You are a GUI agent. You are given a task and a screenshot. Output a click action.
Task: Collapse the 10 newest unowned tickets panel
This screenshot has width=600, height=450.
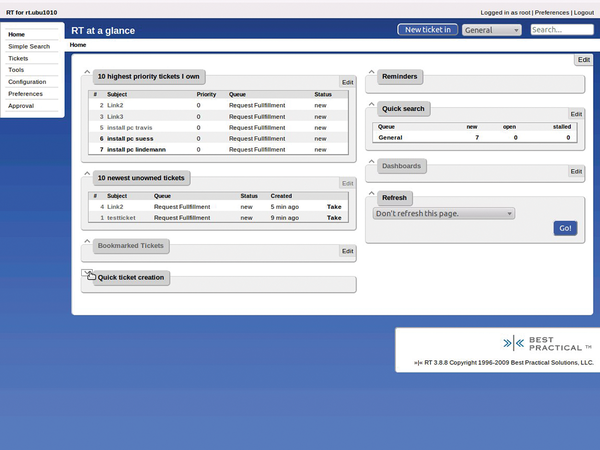87,174
